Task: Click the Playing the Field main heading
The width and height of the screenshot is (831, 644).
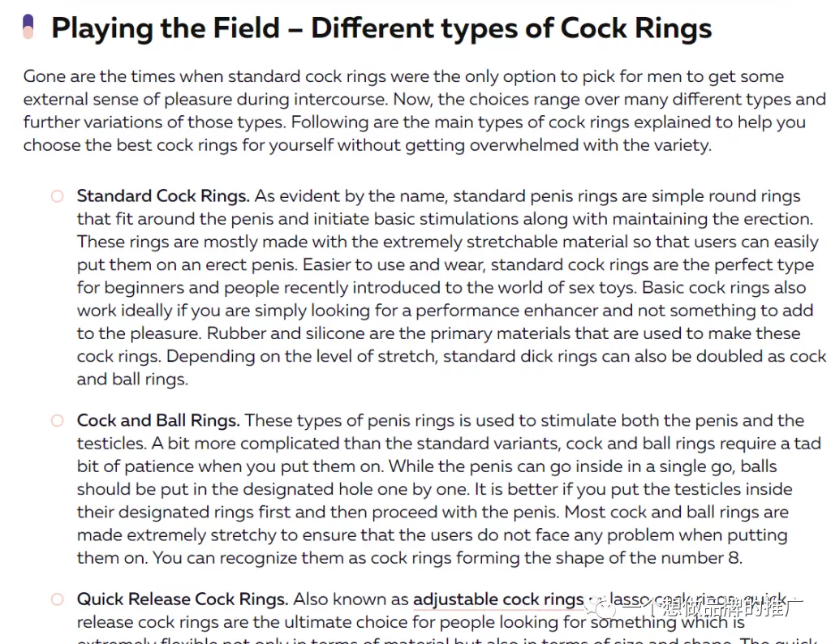Action: pos(381,28)
